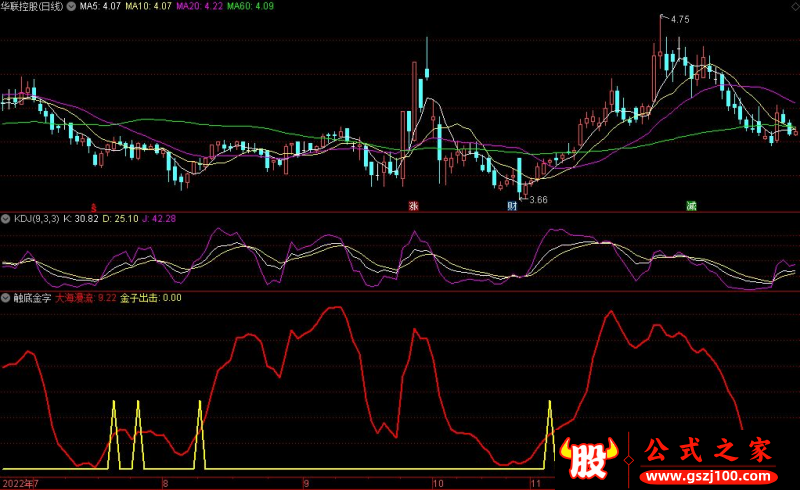The width and height of the screenshot is (800, 490).
Task: Click the 2022年7 date on time axis
Action: (x=20, y=483)
